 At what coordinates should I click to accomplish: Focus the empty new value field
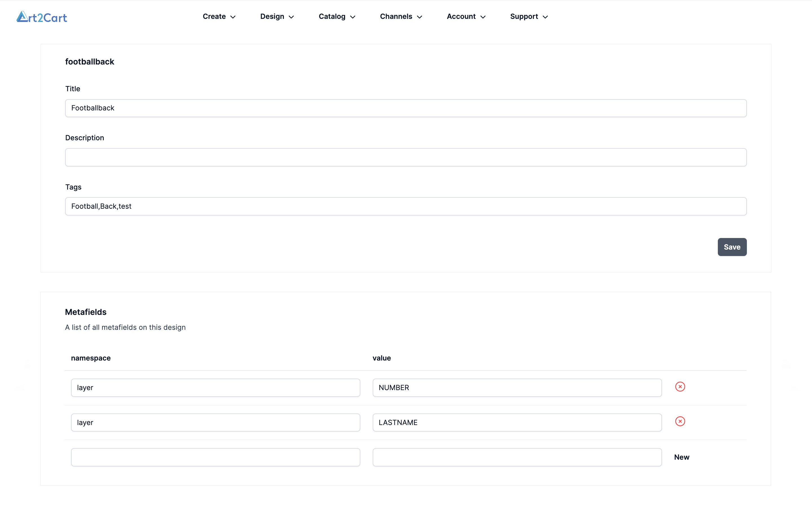coord(517,457)
